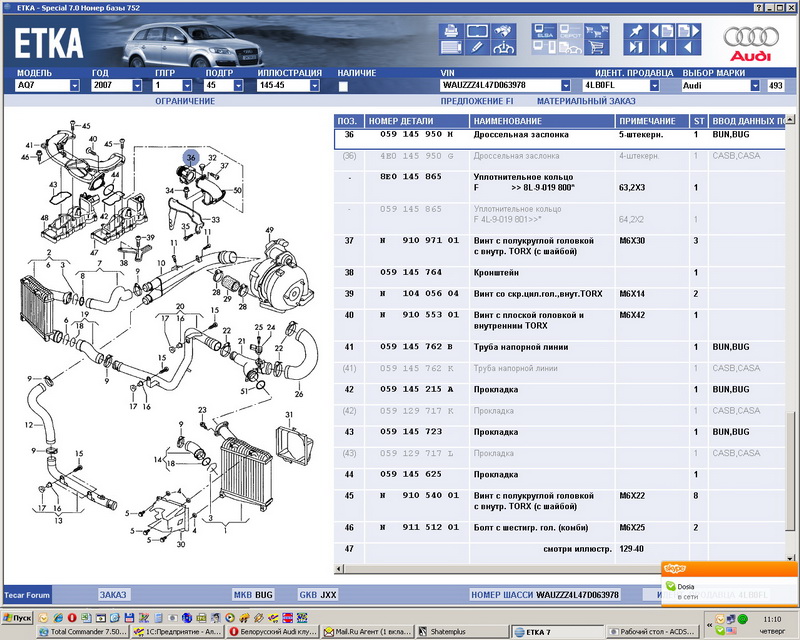Click the document and car icon

pyautogui.click(x=570, y=47)
